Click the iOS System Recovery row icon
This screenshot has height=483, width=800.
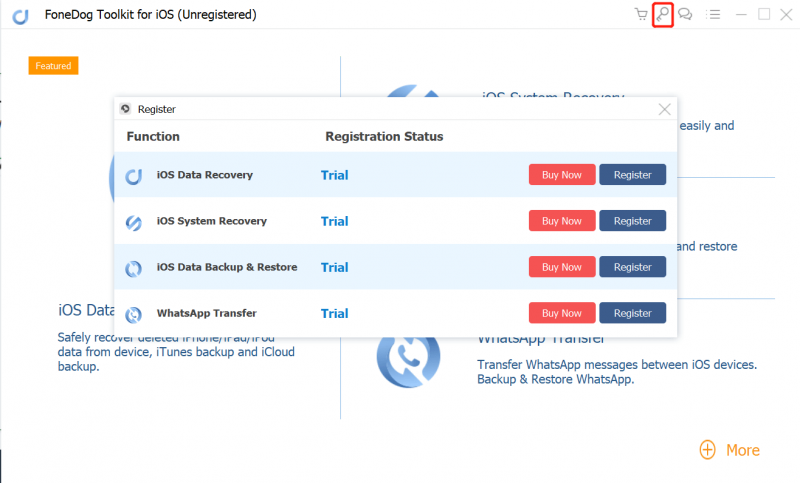click(133, 222)
